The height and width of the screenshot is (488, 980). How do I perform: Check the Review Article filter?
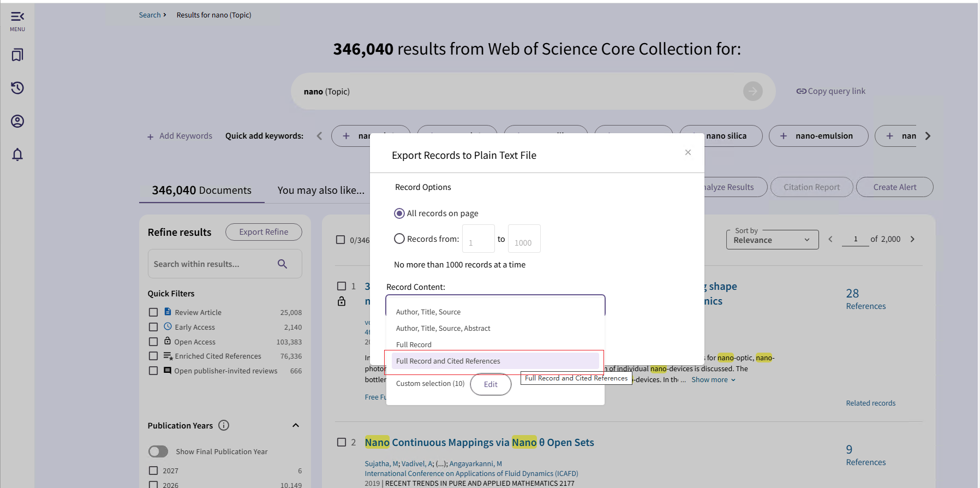[x=153, y=312]
